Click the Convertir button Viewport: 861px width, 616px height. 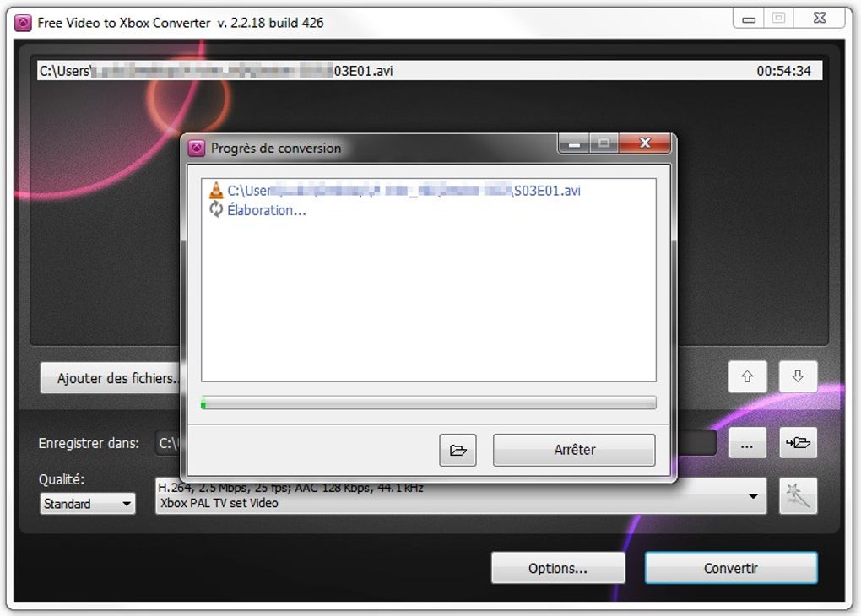[731, 568]
